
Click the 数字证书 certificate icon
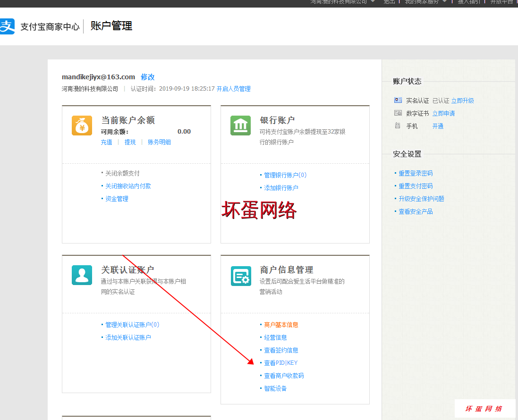(x=398, y=113)
